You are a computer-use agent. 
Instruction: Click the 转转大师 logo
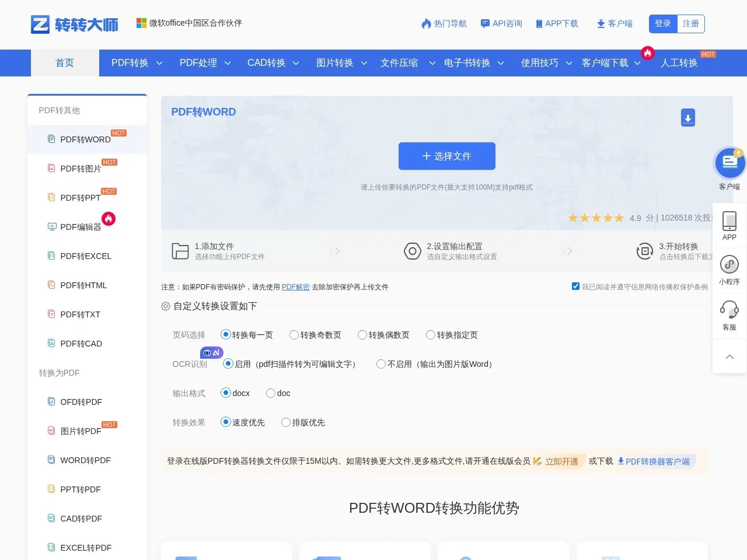[74, 24]
